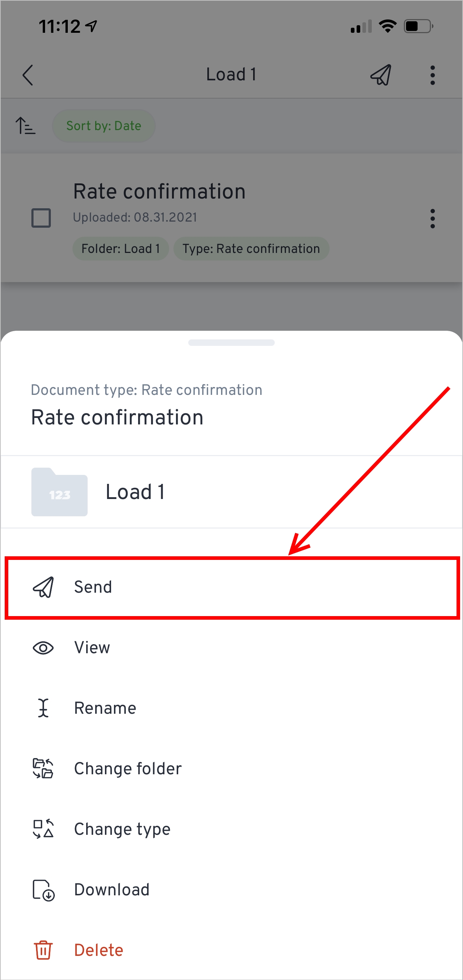Select the Rate confirmation checkbox
The image size is (463, 980).
point(41,218)
